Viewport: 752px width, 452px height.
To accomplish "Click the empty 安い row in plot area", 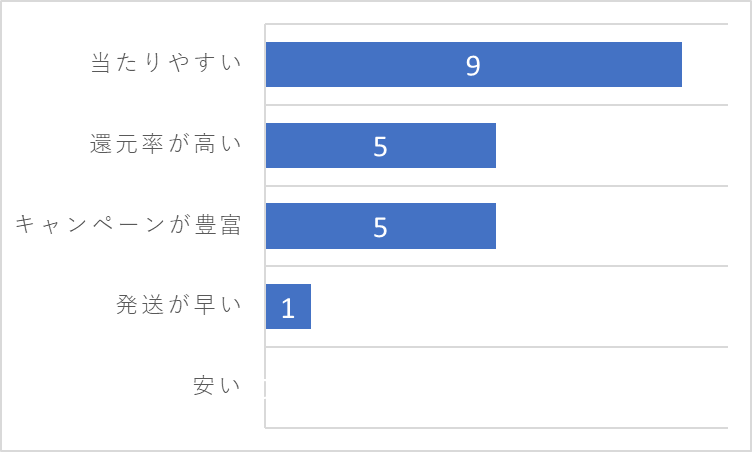I will click(x=497, y=387).
